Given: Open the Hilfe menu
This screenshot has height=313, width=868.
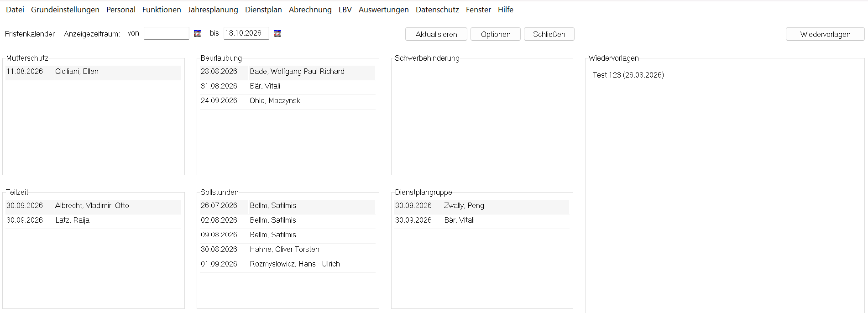Looking at the screenshot, I should coord(506,10).
